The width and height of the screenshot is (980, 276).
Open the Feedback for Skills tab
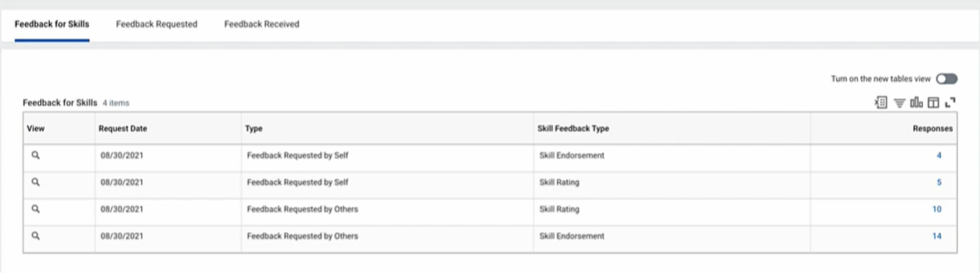click(x=52, y=24)
